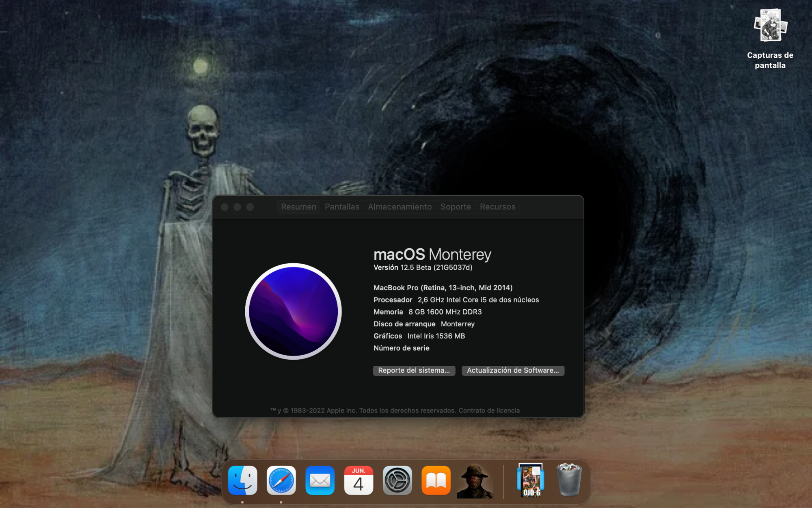This screenshot has width=812, height=508.
Task: Open the Mail app icon
Action: pos(320,480)
